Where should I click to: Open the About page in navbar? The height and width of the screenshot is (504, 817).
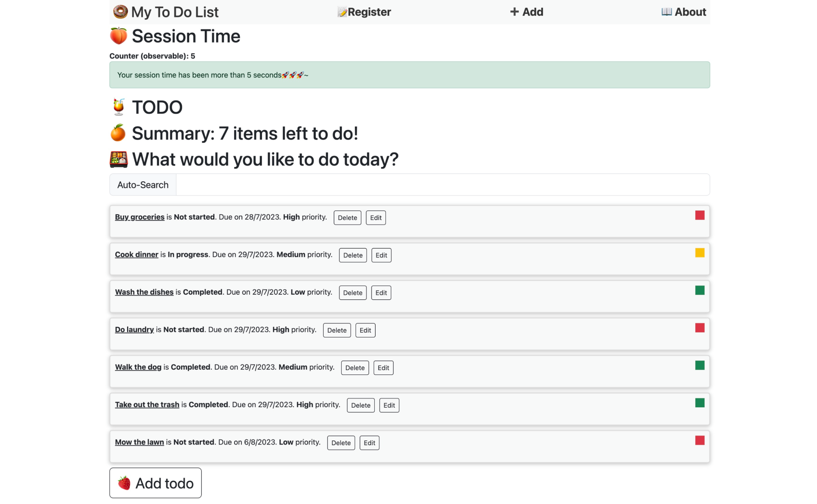(684, 12)
